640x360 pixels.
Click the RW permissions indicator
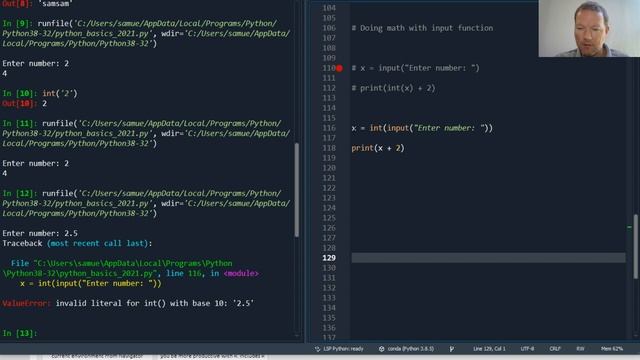tap(580, 349)
